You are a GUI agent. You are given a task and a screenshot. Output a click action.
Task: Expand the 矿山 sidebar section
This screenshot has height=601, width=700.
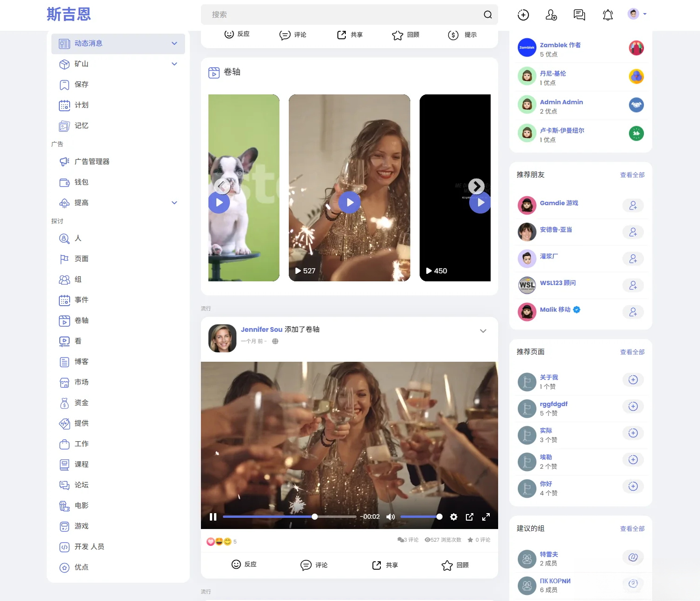tap(174, 64)
